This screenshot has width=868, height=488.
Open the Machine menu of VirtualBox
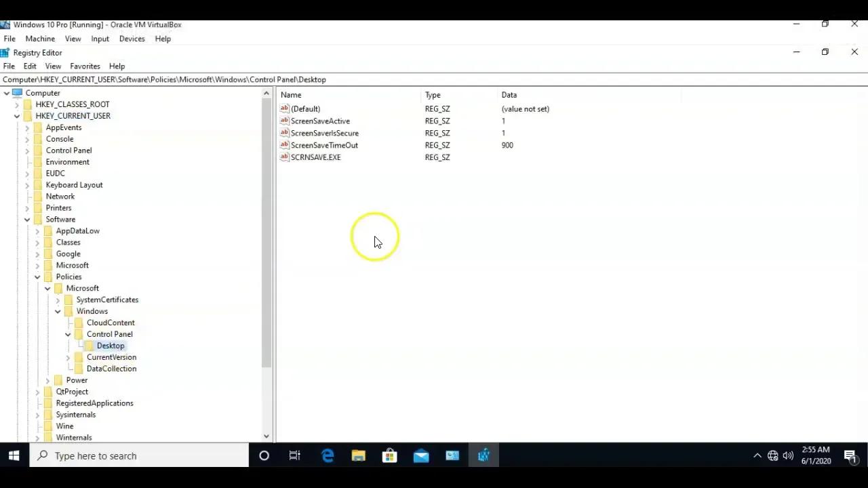click(40, 39)
